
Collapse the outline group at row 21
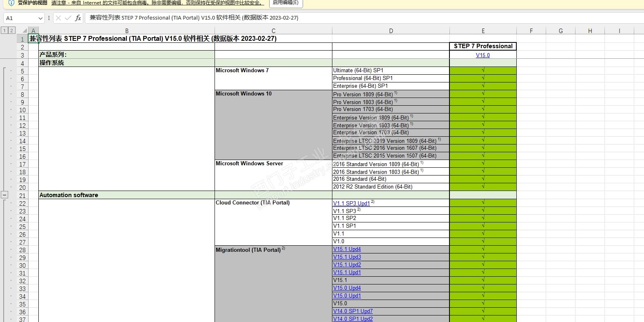(x=4, y=195)
